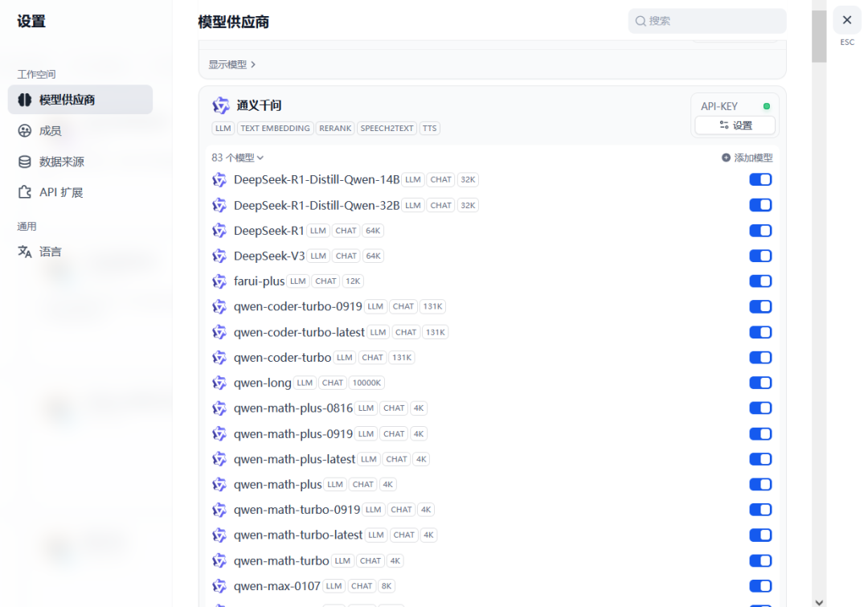Focus the 搜索 search input field
Viewport: 868px width, 607px height.
pyautogui.click(x=707, y=21)
